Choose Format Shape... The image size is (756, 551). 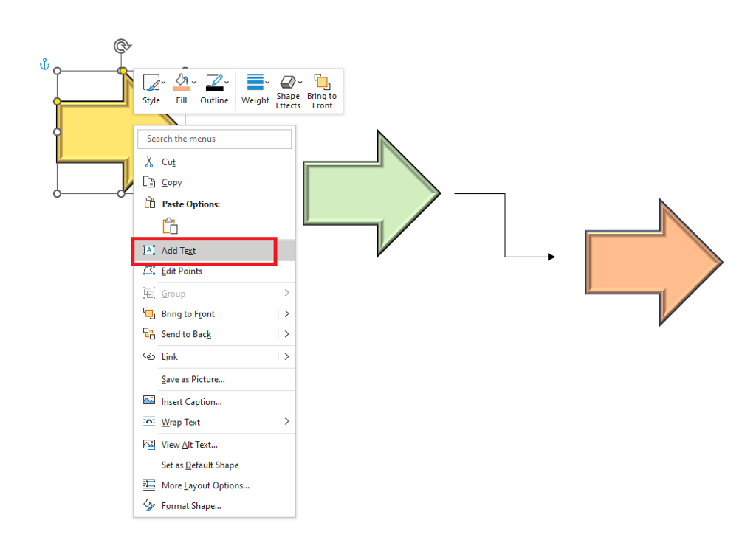point(215,506)
